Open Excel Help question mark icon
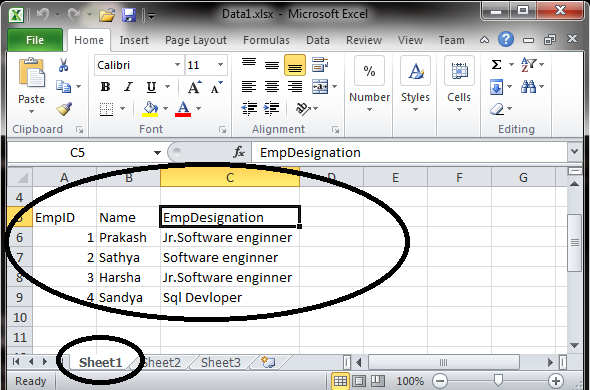This screenshot has width=590, height=390. point(506,39)
